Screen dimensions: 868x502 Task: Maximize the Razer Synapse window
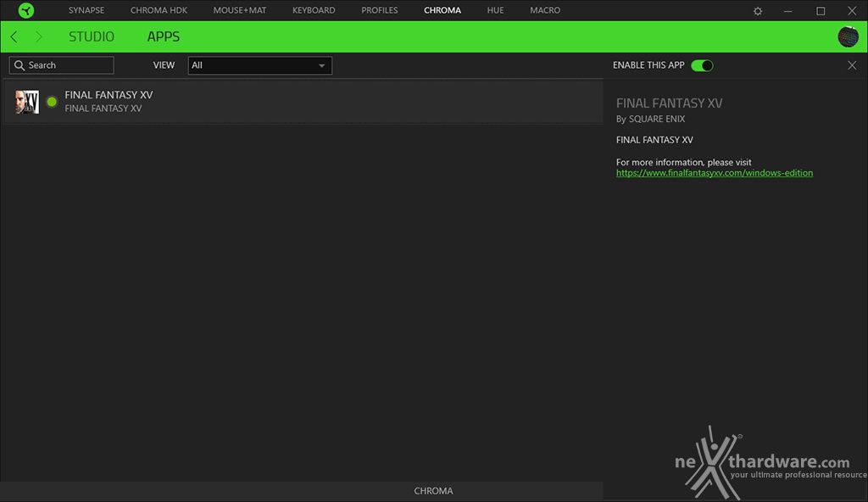point(821,11)
